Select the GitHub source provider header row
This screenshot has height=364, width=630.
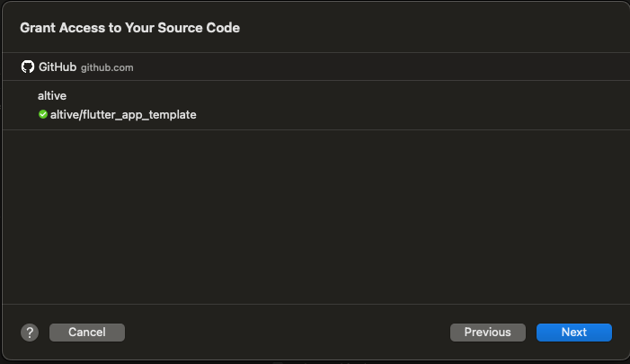pyautogui.click(x=315, y=67)
